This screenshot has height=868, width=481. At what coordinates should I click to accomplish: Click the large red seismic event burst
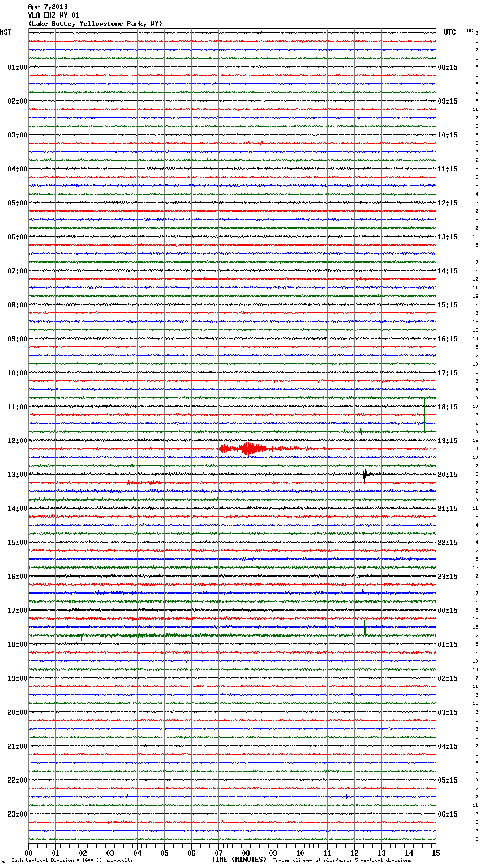coord(246,449)
